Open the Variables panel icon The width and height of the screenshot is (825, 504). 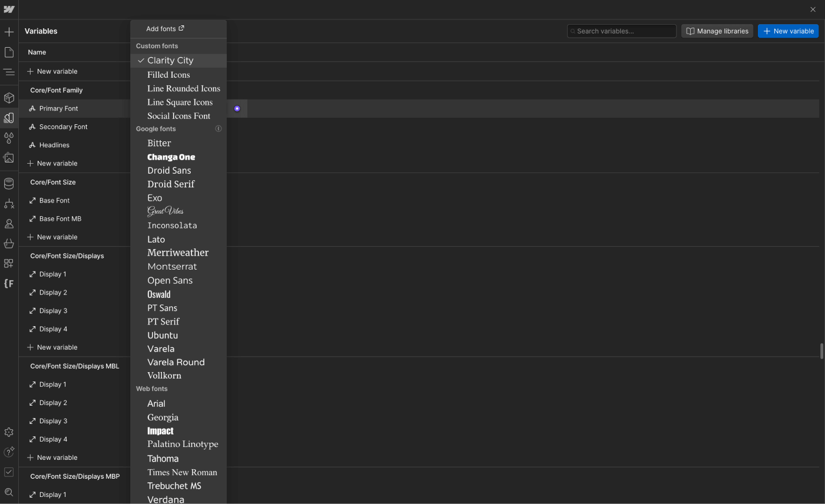pos(9,118)
